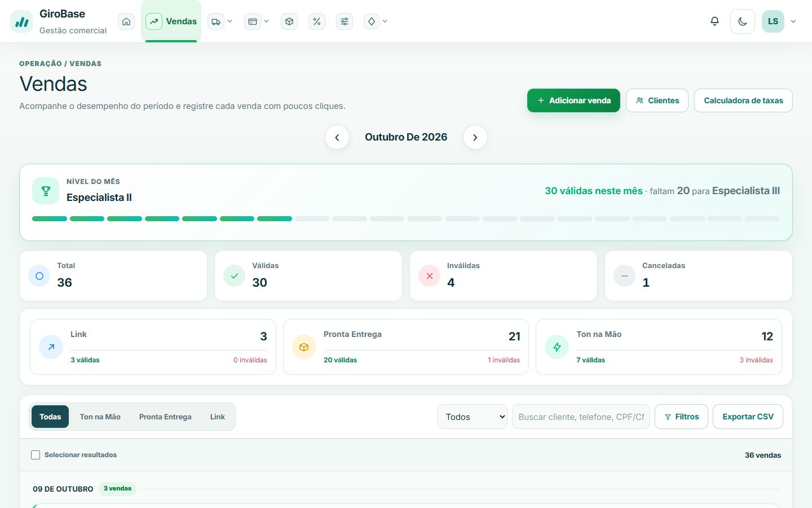Screen dimensions: 812x508
Task: Click the Inválidas X icon
Action: click(430, 276)
